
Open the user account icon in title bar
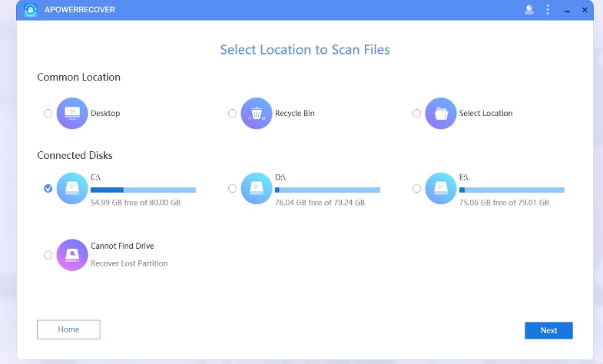pyautogui.click(x=528, y=10)
